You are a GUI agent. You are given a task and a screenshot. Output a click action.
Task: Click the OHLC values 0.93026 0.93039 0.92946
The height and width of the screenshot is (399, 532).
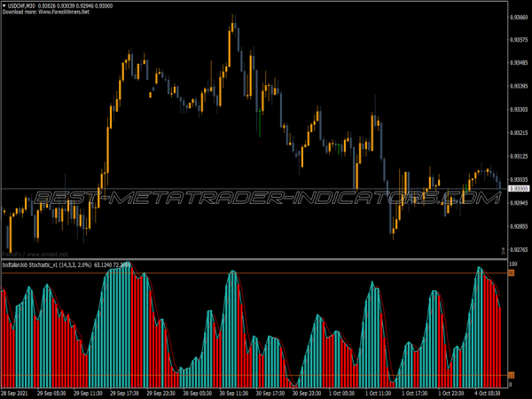pos(66,6)
